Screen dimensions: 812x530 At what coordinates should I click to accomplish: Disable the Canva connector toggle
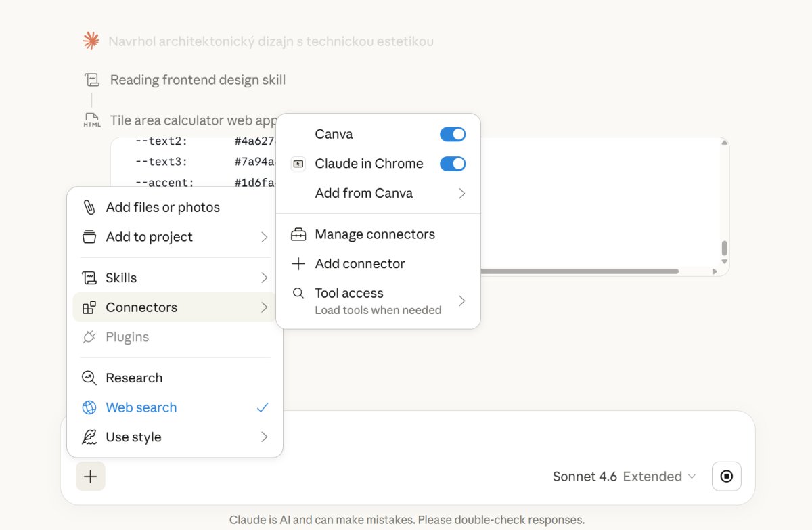[x=453, y=134]
